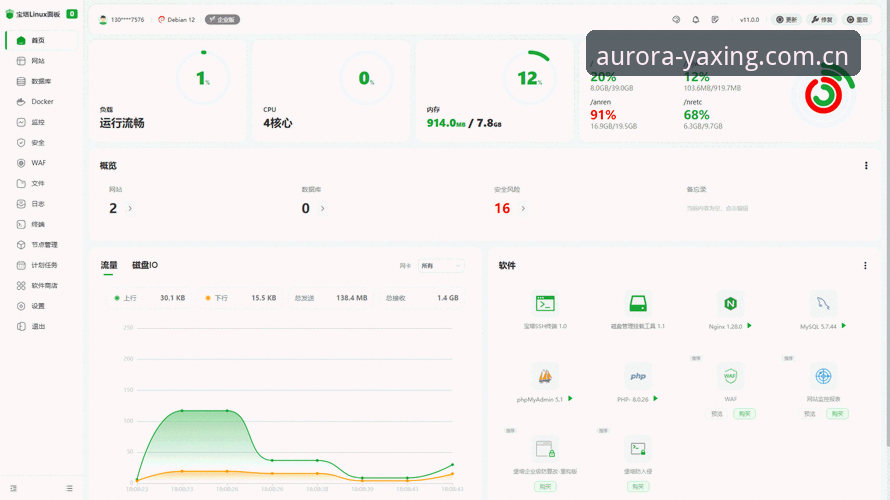The image size is (890, 500).
Task: Toggle the MySQL running status arrow
Action: pyautogui.click(x=843, y=326)
